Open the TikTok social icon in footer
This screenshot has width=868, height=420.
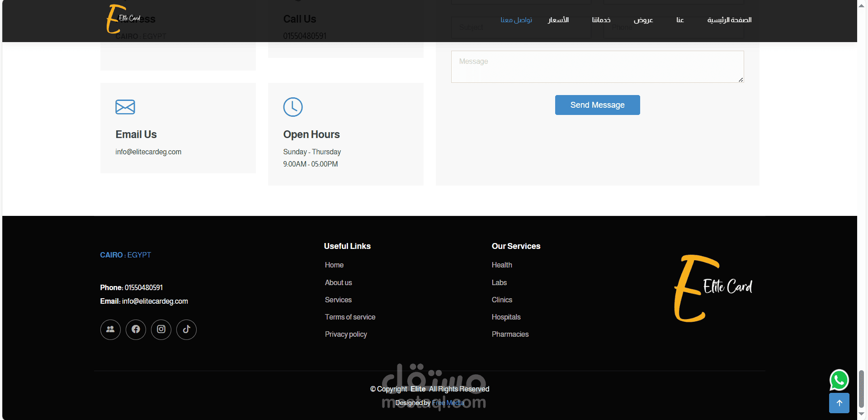click(x=186, y=329)
